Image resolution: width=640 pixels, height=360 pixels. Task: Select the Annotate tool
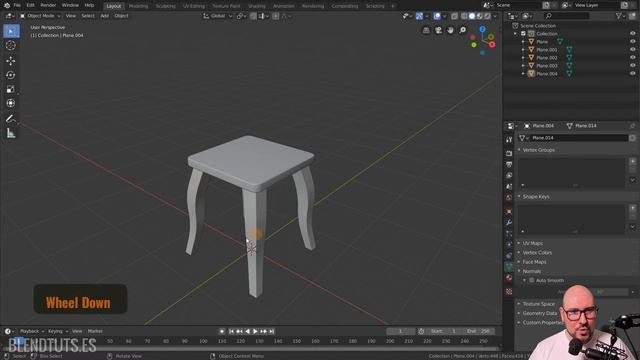tap(11, 119)
